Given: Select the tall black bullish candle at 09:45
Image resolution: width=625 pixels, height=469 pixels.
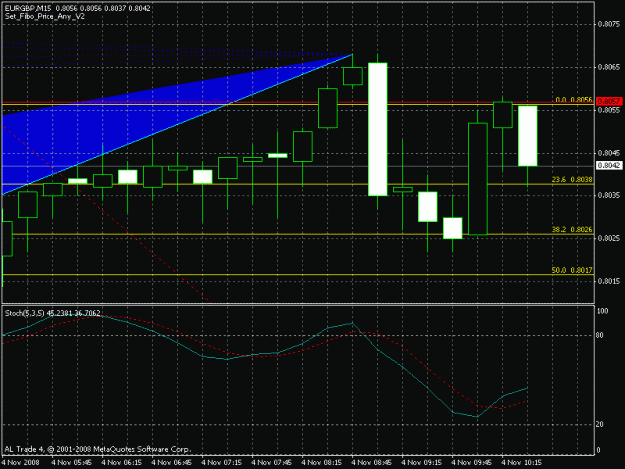Looking at the screenshot, I should 478,179.
